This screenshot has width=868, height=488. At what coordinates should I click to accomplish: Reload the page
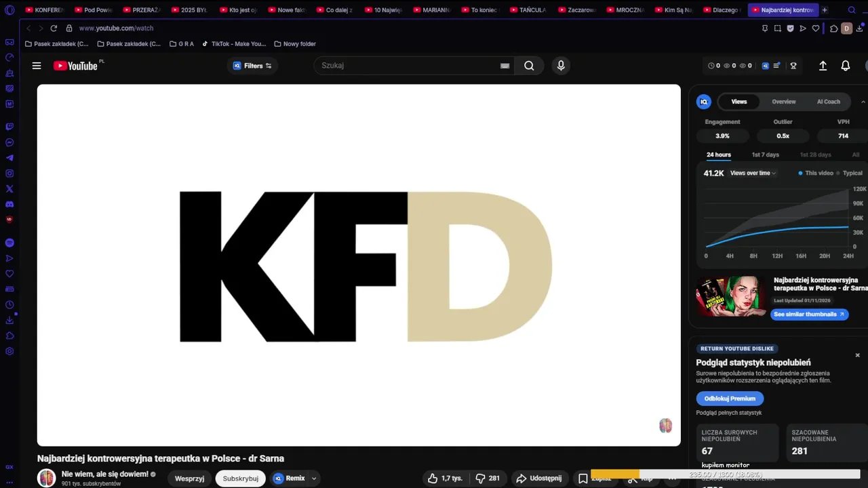point(54,28)
